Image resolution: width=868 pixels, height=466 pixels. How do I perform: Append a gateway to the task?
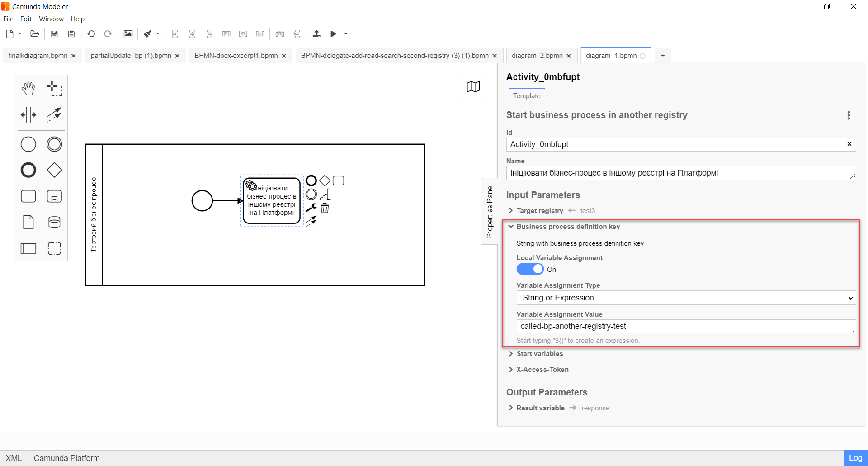click(x=325, y=181)
